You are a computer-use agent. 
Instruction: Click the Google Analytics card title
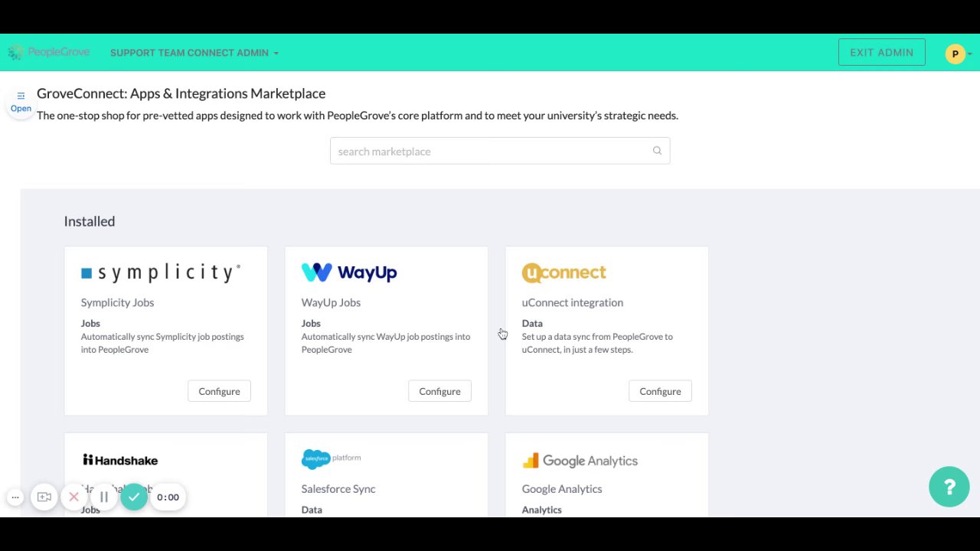561,488
